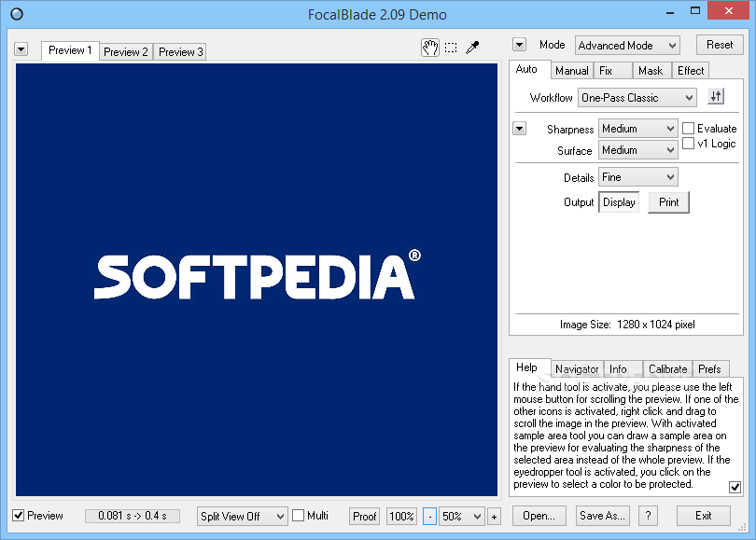Select the hand tool icon
The height and width of the screenshot is (540, 756).
click(x=429, y=48)
